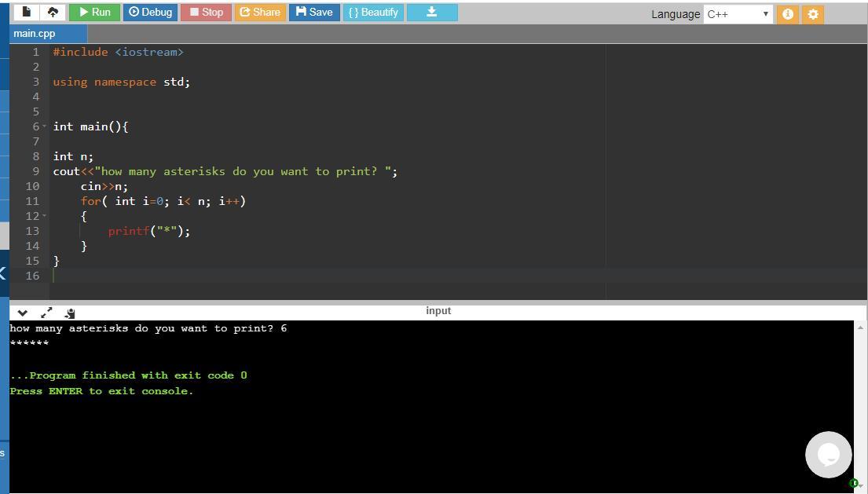Screen dimensions: 868x494
Task: Download code using the download arrow icon
Action: pyautogui.click(x=432, y=12)
